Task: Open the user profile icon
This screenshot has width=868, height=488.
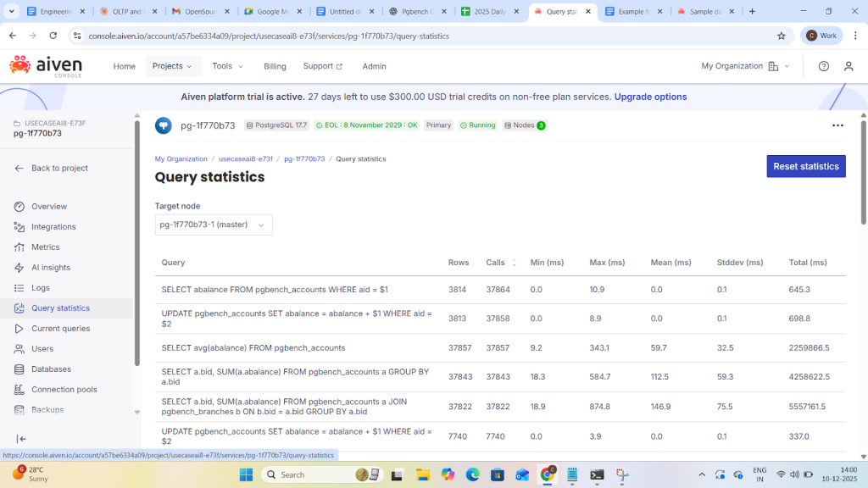Action: (849, 66)
